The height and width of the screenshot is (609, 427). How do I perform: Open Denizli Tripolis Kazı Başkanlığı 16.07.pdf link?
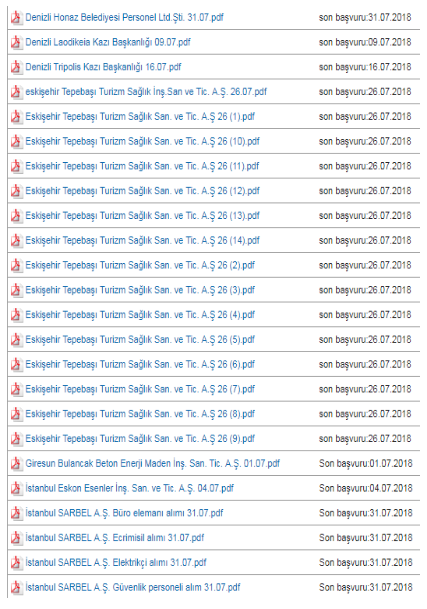(x=103, y=67)
